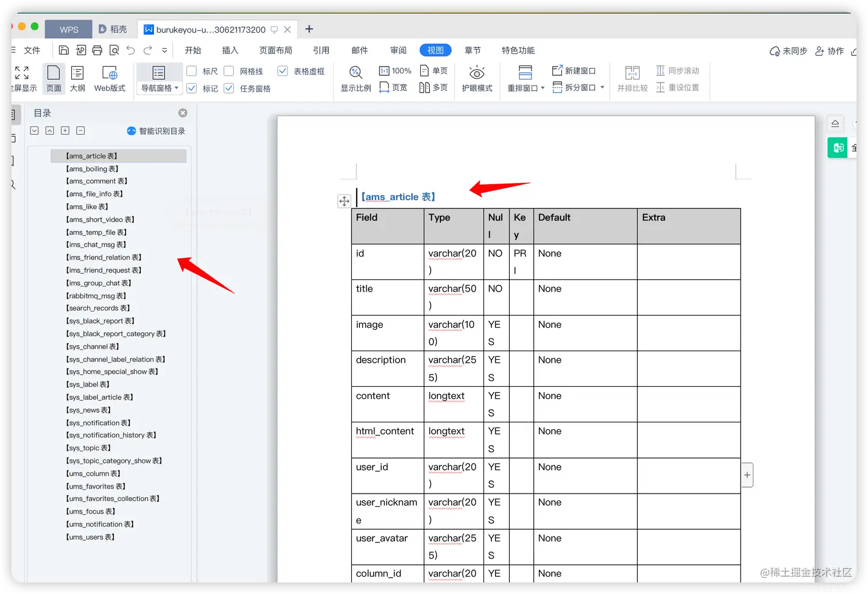Click the table move handle icon
Screen dimensions: 868x594
[344, 201]
